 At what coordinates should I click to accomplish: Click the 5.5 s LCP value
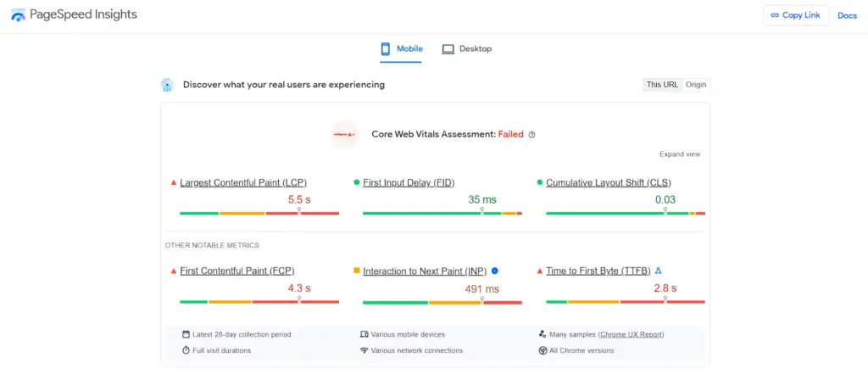[299, 200]
